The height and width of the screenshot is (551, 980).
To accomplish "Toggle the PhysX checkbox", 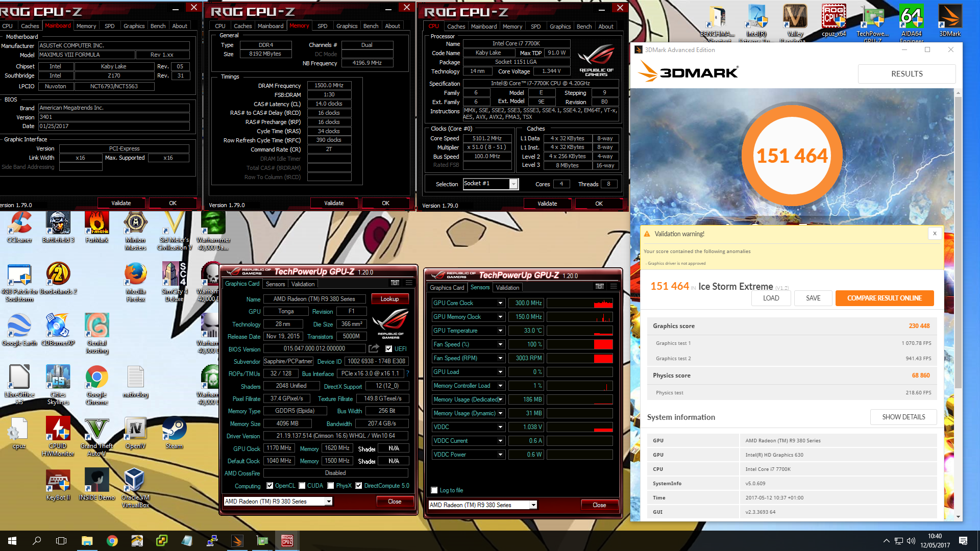I will point(331,486).
